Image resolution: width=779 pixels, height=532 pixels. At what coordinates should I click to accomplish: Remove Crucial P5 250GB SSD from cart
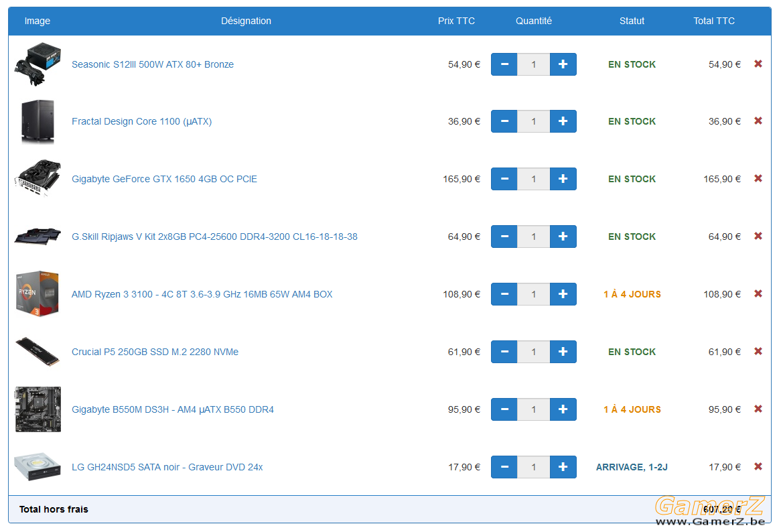point(758,351)
